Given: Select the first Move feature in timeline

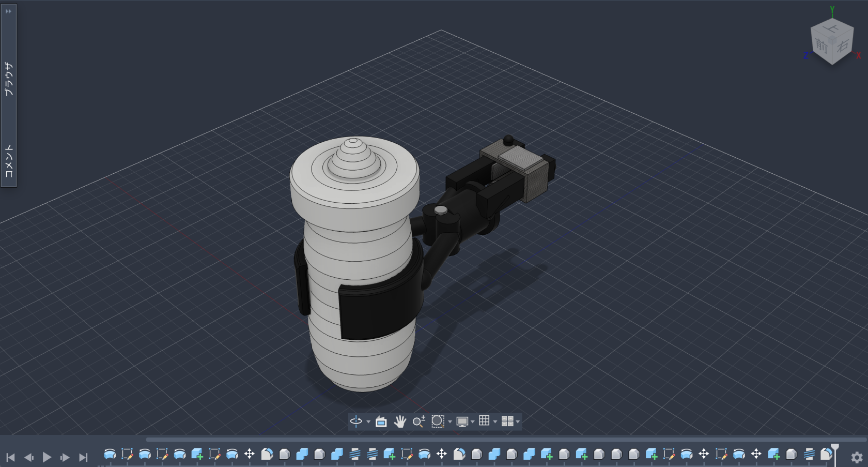Looking at the screenshot, I should click(x=250, y=454).
